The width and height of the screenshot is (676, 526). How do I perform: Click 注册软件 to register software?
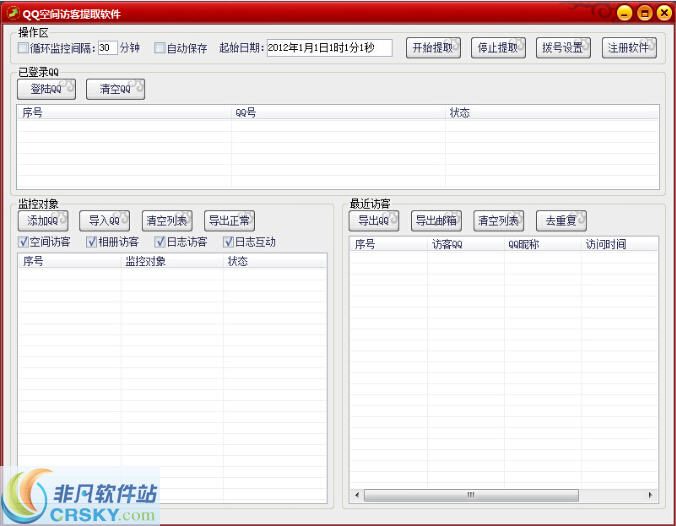629,48
